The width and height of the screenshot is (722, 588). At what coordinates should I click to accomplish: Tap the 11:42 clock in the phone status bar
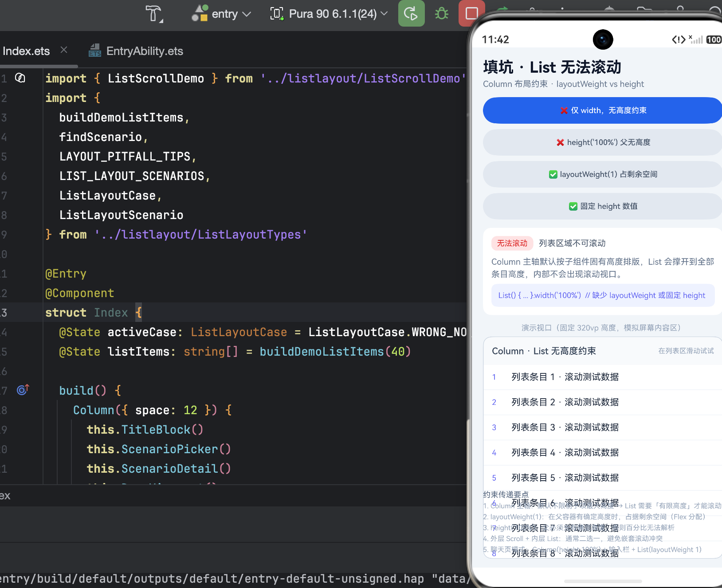tap(495, 39)
